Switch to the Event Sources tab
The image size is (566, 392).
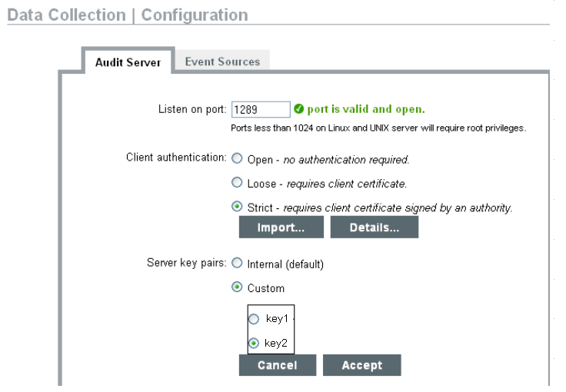point(222,61)
